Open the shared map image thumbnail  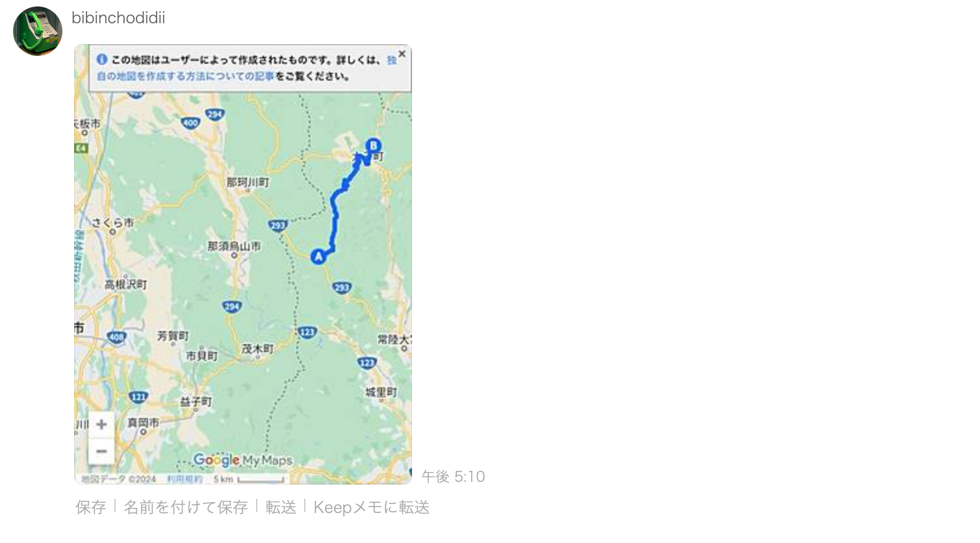(243, 264)
